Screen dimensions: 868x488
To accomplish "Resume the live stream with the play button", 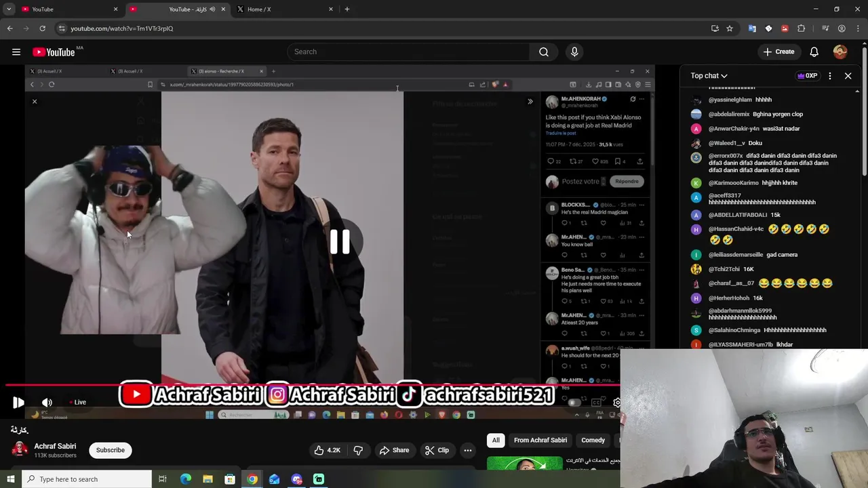I will 18,402.
